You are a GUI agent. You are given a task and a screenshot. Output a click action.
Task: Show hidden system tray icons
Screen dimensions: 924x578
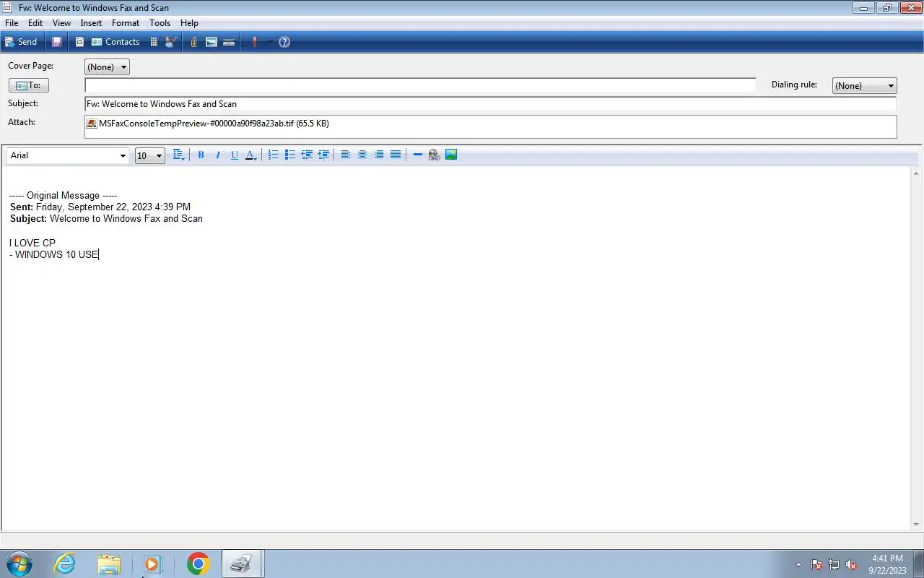point(798,564)
